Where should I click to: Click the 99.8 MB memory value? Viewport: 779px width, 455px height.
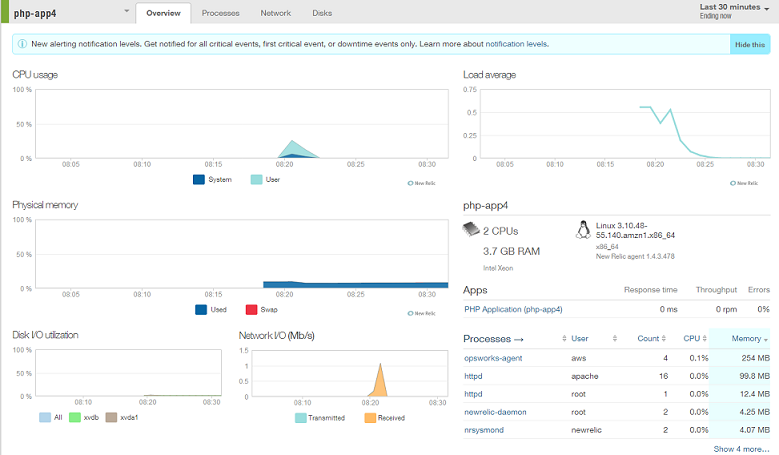coord(754,376)
